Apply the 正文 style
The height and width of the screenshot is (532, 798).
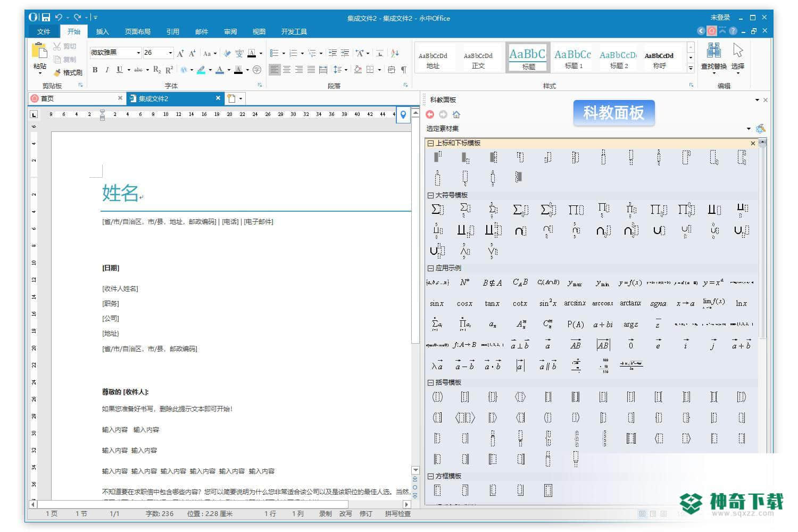tap(478, 58)
